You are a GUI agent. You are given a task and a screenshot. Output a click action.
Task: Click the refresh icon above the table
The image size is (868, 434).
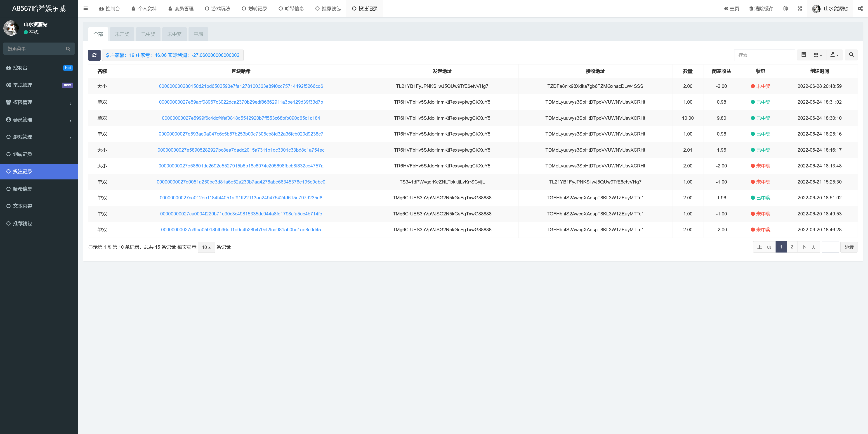94,55
